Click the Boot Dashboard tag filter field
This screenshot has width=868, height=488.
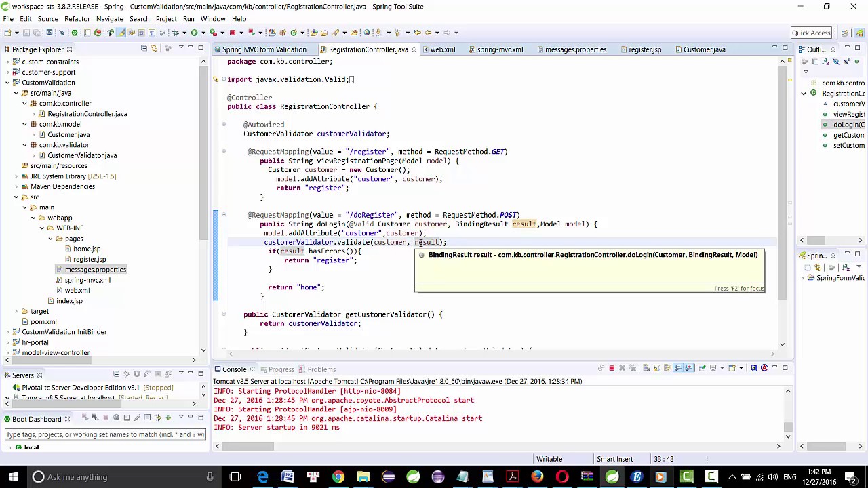105,434
